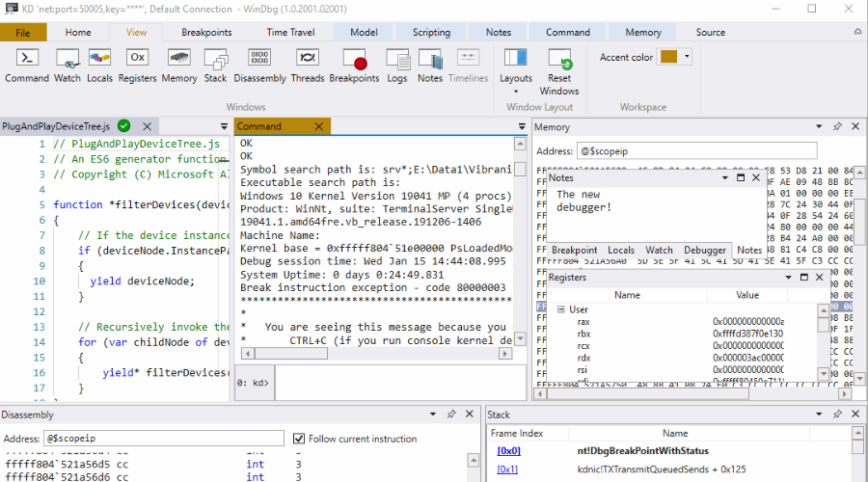Open the Registers panel options dropdown

coord(788,278)
